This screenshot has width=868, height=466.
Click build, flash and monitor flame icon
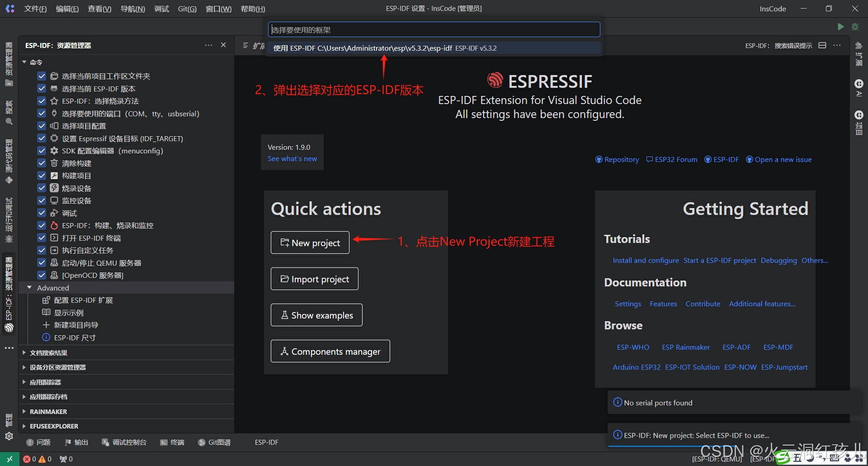click(54, 225)
